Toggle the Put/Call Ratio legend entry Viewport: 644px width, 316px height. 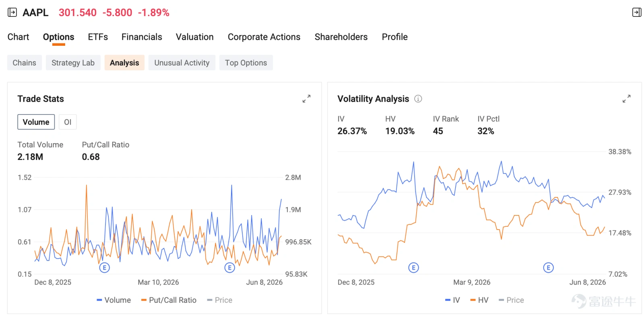pyautogui.click(x=169, y=300)
